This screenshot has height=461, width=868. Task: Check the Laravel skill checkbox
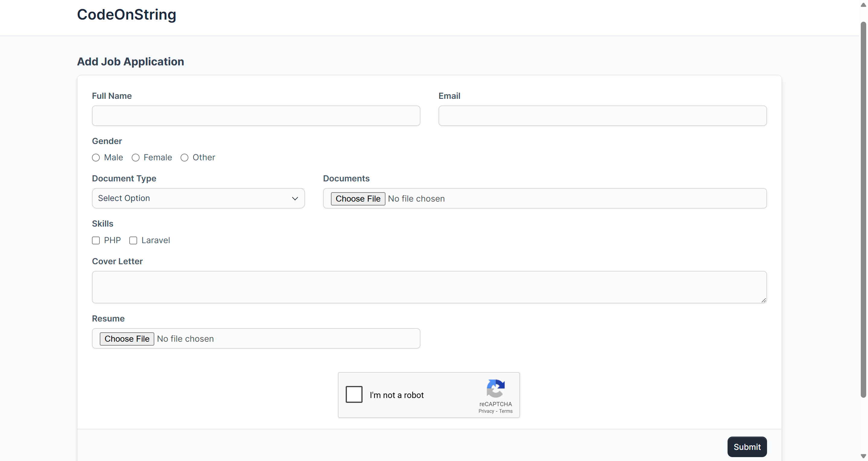point(134,240)
